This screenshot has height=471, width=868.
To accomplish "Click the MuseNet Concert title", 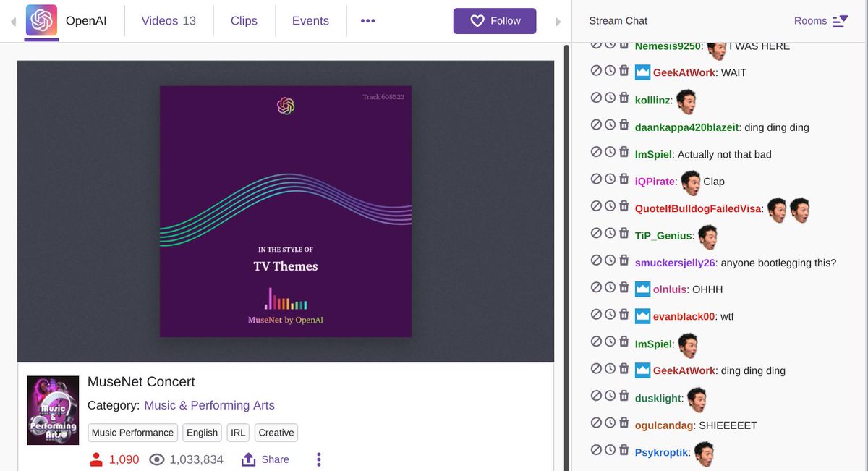I will click(x=141, y=381).
